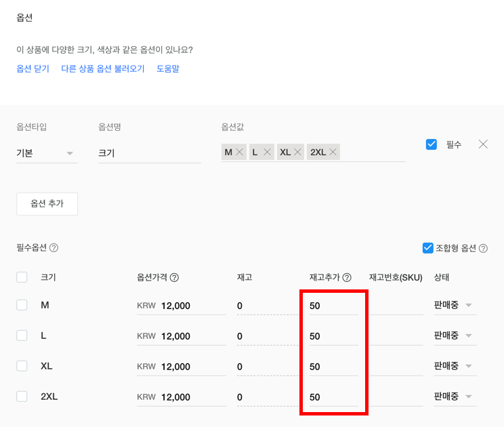Toggle the 조합형 옵션 checkbox

(x=427, y=248)
